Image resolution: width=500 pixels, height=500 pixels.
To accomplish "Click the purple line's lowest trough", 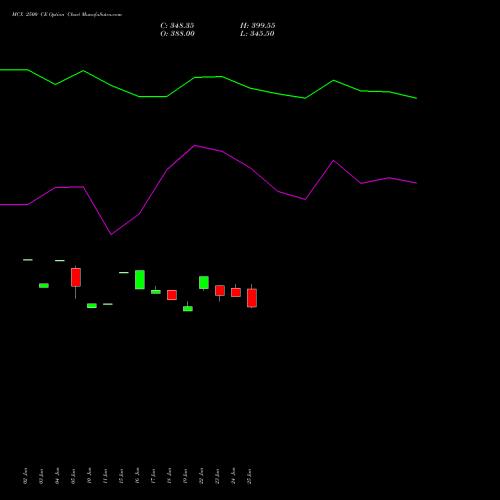I will pos(111,234).
